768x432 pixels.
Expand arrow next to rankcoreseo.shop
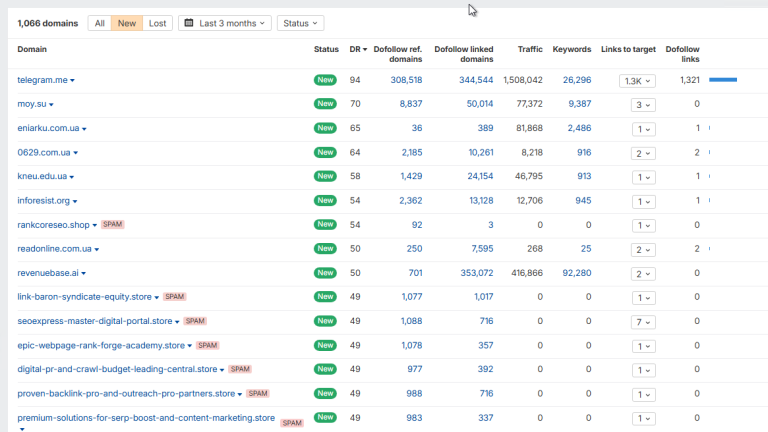click(x=95, y=225)
